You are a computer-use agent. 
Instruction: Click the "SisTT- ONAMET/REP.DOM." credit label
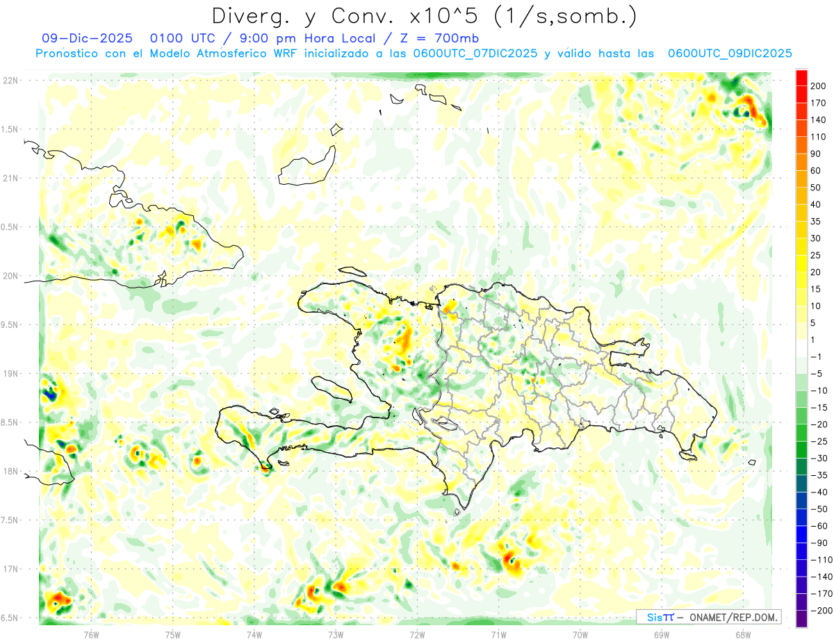[x=709, y=617]
